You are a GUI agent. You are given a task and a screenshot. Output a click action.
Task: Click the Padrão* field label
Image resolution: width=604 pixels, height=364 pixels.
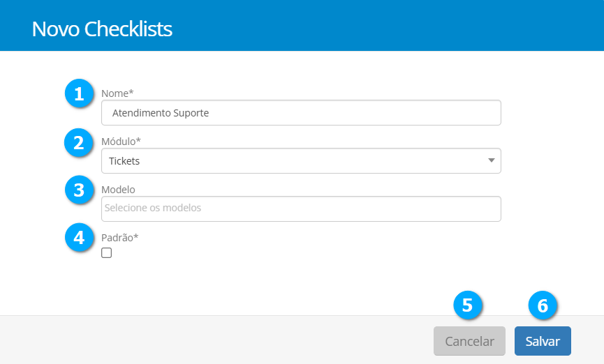click(119, 238)
